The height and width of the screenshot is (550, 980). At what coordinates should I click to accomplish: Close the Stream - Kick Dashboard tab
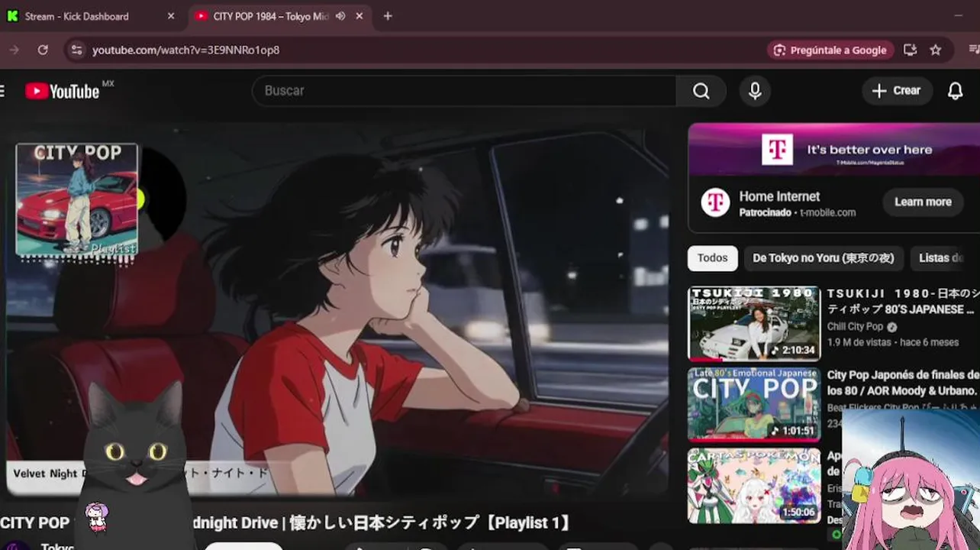[171, 16]
